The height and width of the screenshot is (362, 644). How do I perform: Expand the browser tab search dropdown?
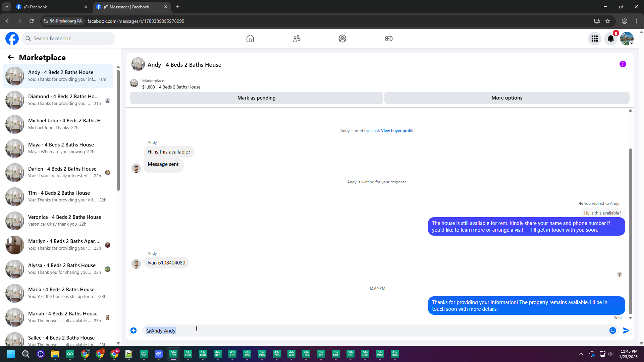click(6, 7)
